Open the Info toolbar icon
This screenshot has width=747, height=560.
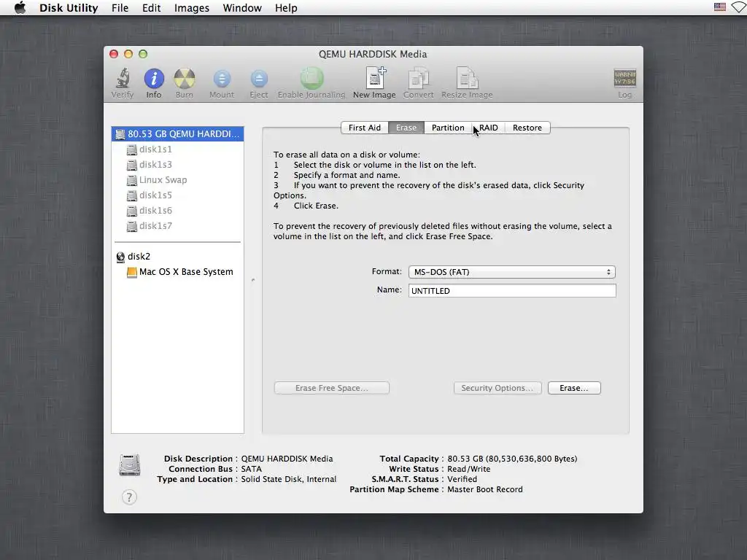pos(154,78)
